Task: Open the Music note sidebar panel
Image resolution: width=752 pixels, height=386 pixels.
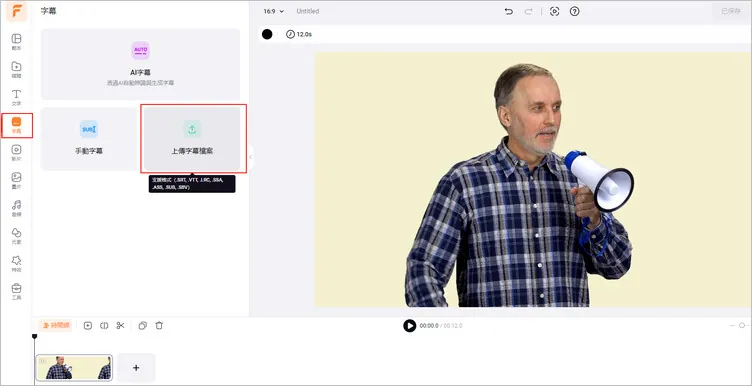Action: tap(16, 209)
